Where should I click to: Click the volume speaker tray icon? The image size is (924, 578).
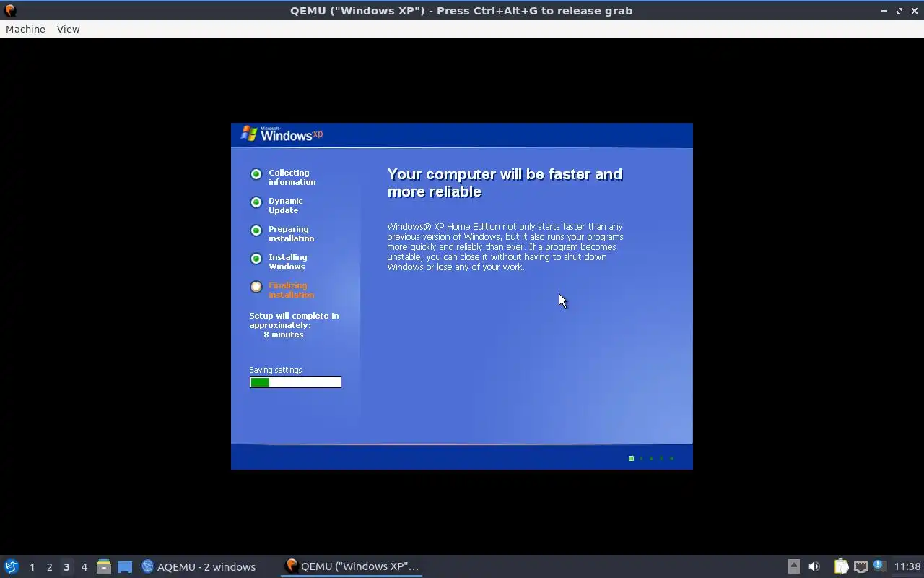(x=814, y=566)
